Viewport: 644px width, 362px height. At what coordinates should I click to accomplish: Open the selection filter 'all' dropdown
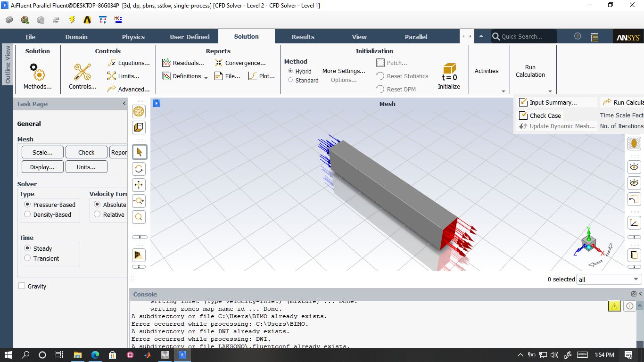609,280
